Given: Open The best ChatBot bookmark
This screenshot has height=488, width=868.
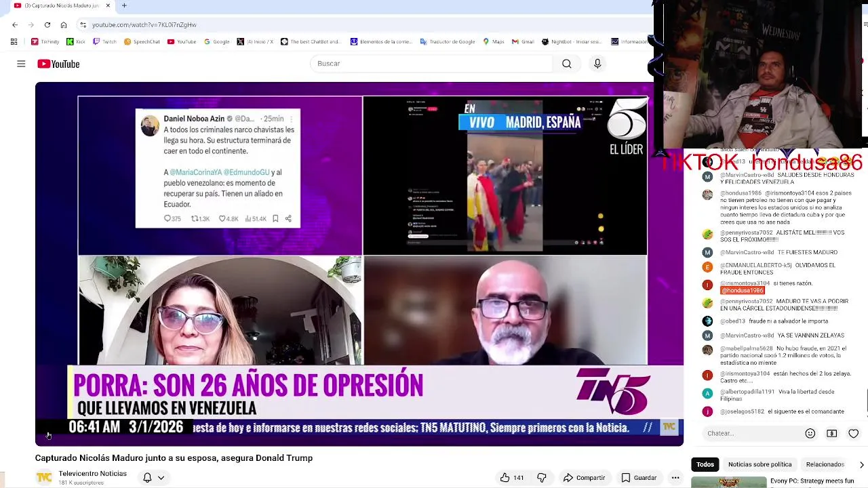Looking at the screenshot, I should (311, 42).
